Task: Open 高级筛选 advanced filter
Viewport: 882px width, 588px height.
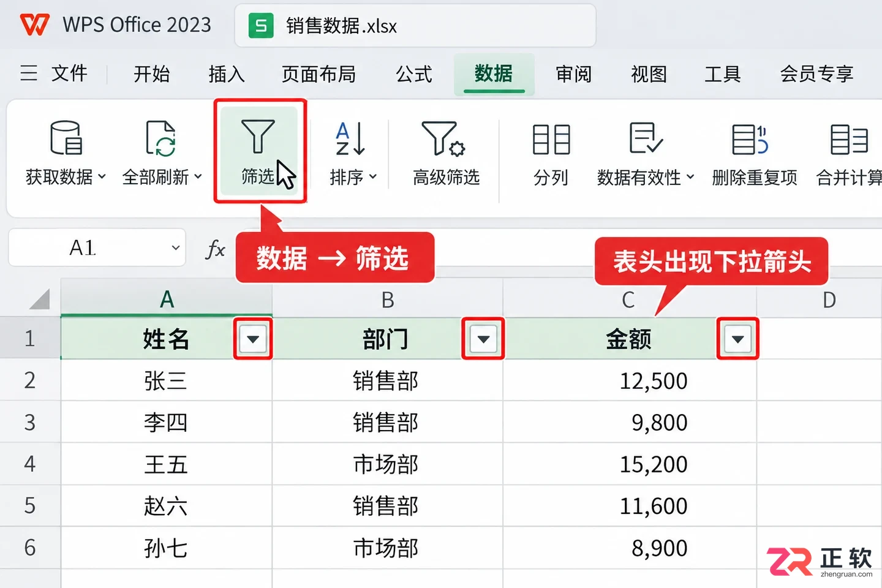Action: (x=445, y=153)
